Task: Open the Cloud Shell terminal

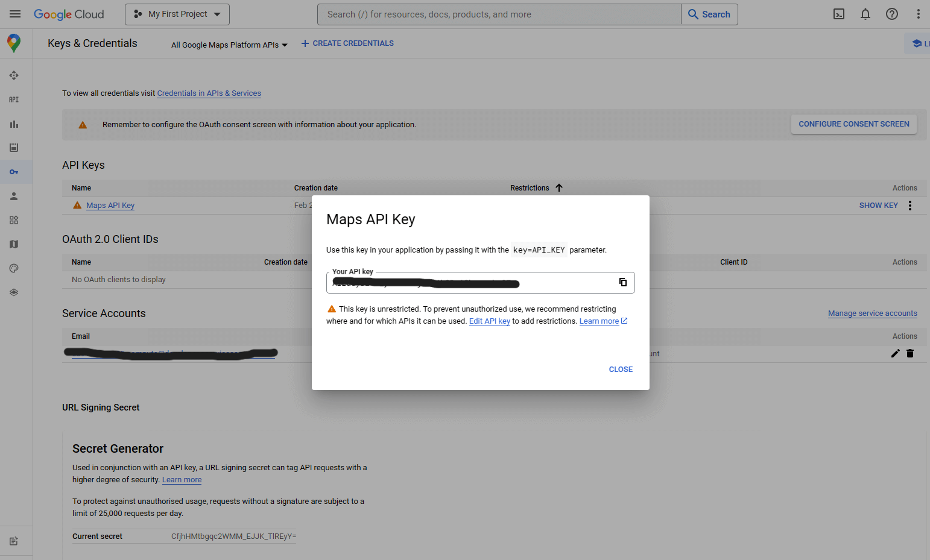Action: [838, 14]
